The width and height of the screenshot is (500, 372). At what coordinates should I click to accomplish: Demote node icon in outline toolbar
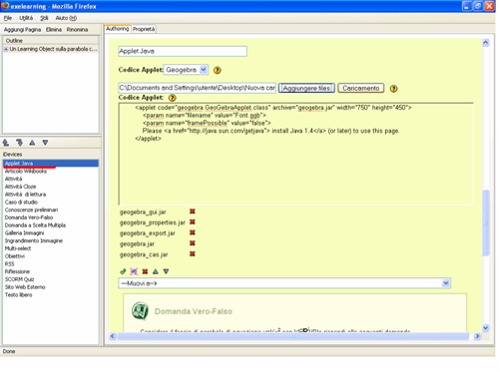coord(19,143)
